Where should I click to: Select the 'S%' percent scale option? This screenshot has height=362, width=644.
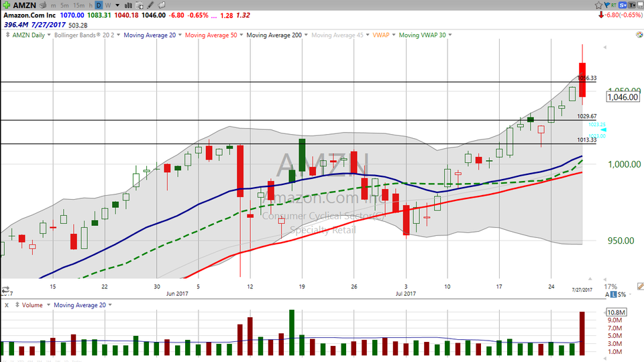click(622, 294)
